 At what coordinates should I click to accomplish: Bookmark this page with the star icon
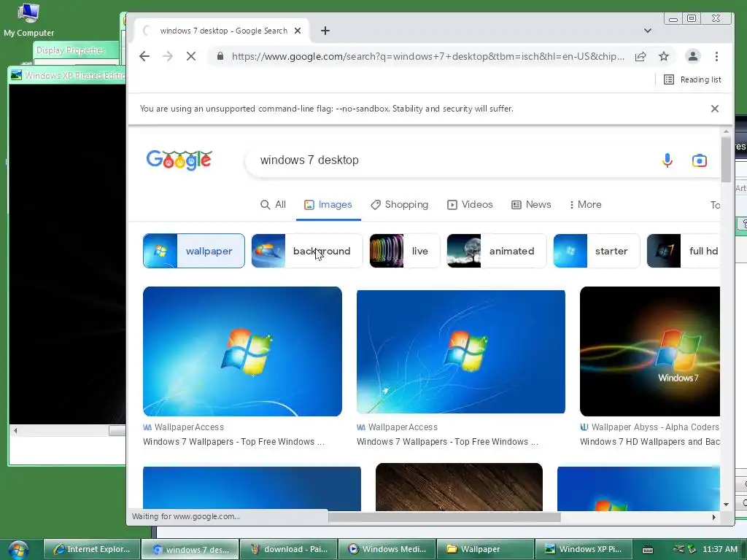(664, 56)
